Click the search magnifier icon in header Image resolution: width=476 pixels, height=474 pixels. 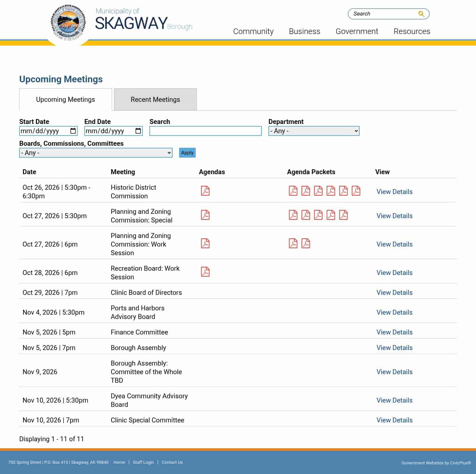click(x=421, y=14)
